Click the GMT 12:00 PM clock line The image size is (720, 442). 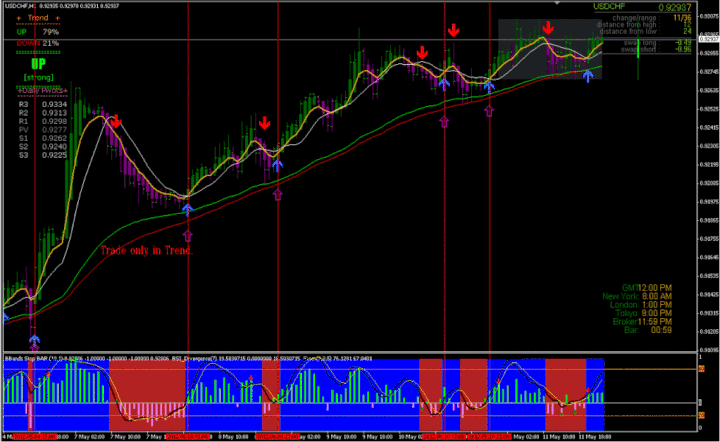(647, 288)
